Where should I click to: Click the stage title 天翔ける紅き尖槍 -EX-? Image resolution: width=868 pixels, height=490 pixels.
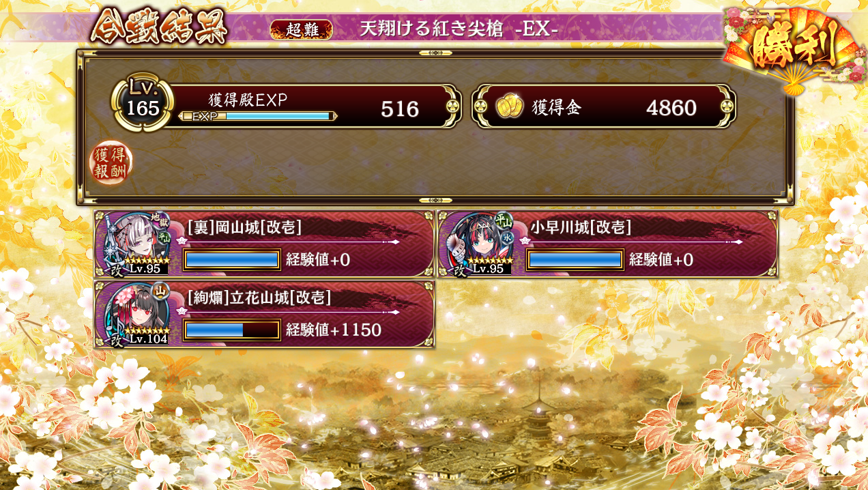tap(459, 29)
